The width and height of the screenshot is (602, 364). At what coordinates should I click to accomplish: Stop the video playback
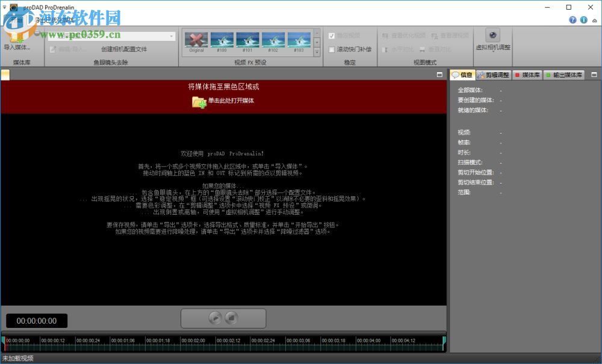click(x=231, y=318)
